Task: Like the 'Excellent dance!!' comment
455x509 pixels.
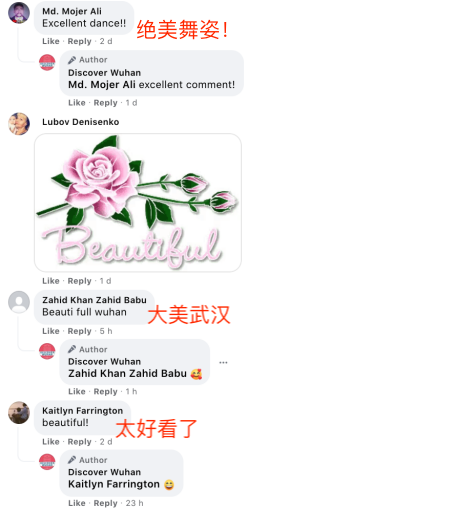Action: [51, 41]
